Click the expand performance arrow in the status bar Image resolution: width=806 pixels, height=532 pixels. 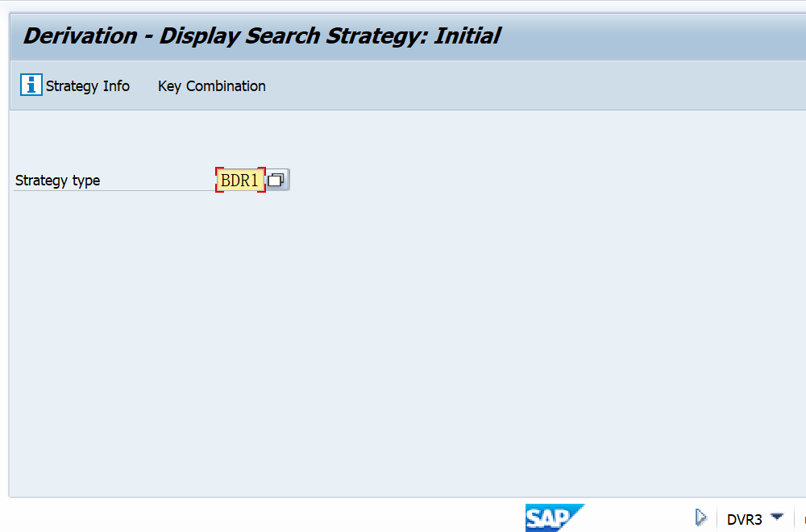(701, 517)
